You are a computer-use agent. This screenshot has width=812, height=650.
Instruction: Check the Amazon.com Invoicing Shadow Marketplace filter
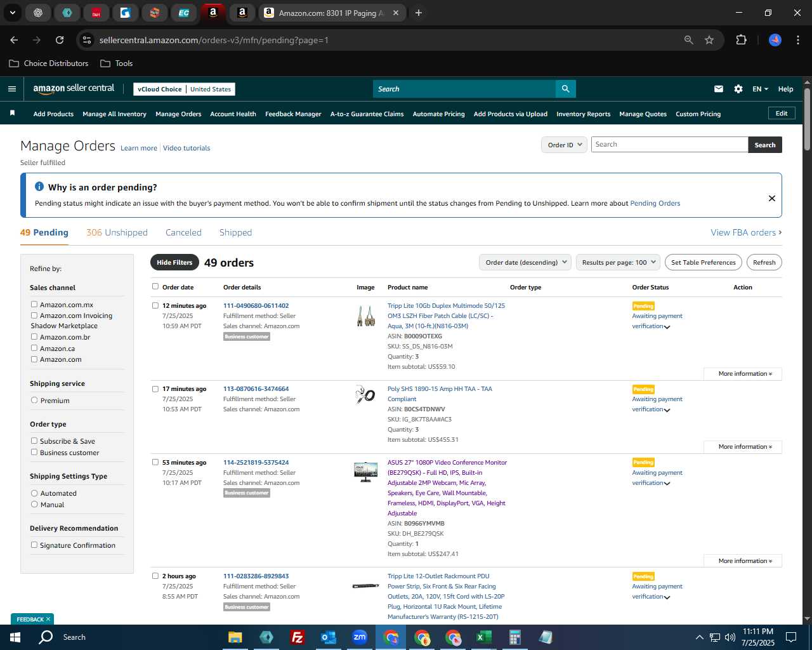pos(34,315)
